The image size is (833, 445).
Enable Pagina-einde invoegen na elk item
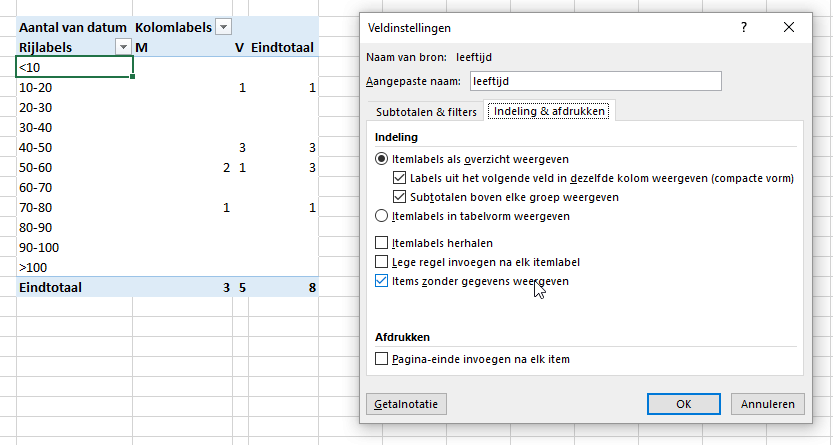point(381,358)
